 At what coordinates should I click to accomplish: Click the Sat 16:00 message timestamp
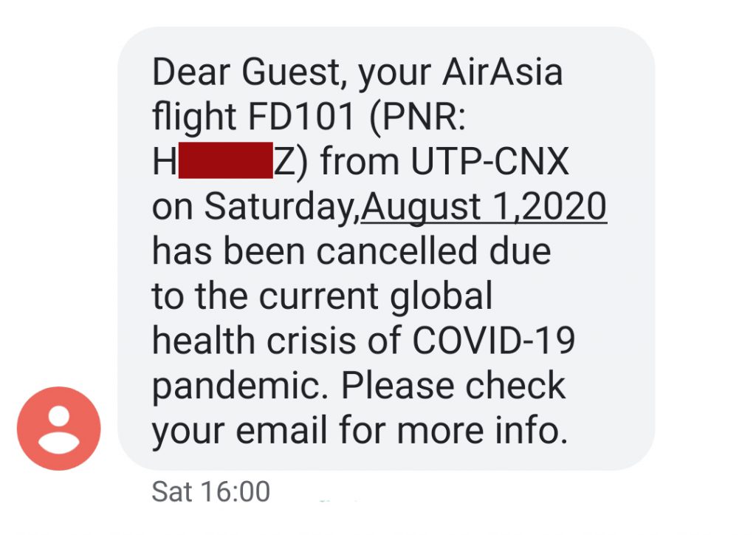pos(210,491)
